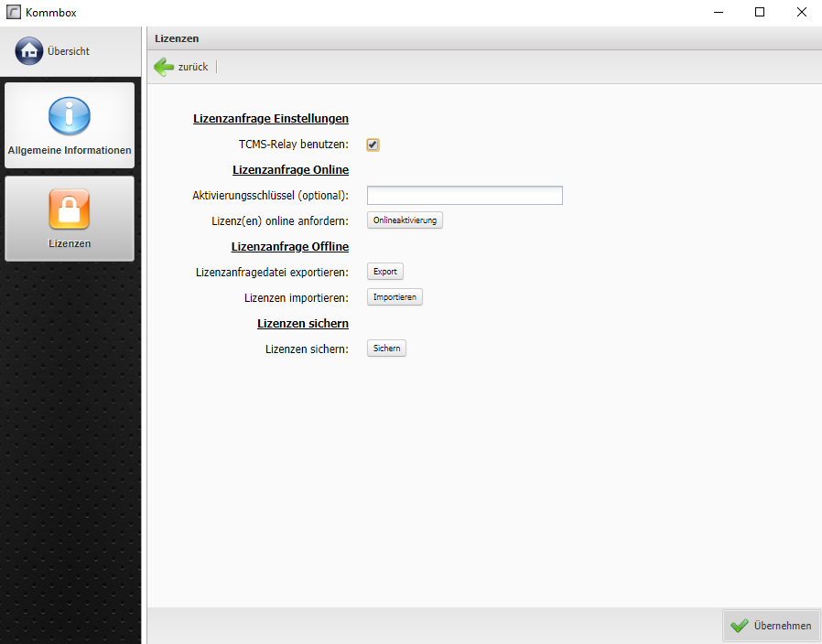This screenshot has height=644, width=822.
Task: Click the Übersicht home icon
Action: (x=29, y=51)
